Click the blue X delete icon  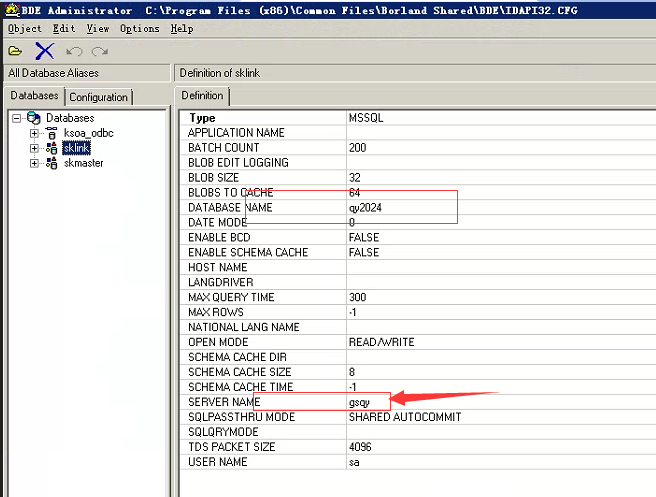pos(44,50)
